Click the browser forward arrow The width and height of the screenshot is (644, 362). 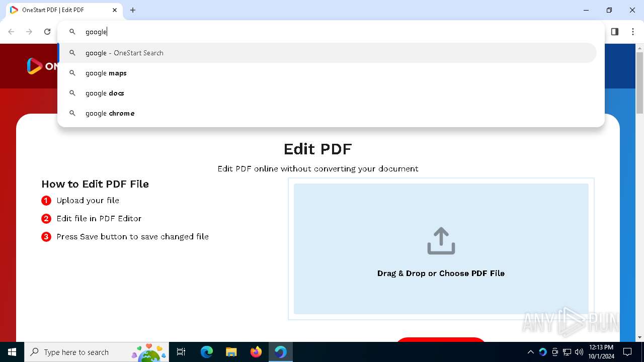coord(29,32)
